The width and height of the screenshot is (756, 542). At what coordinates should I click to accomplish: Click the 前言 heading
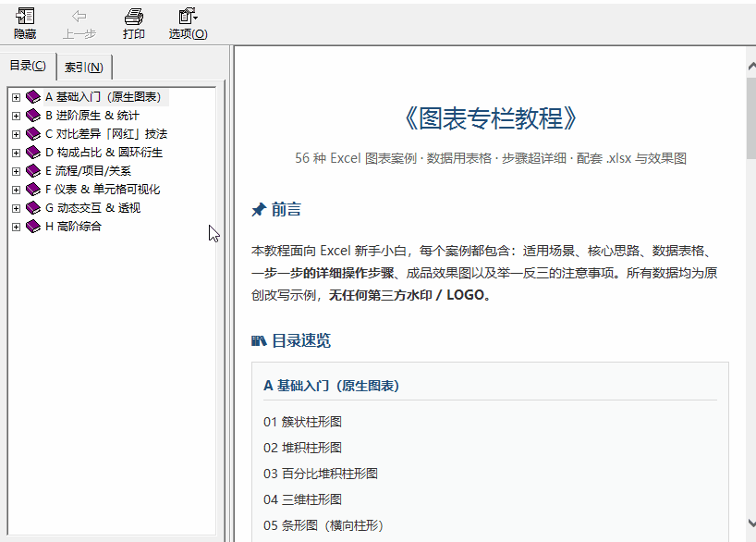[286, 209]
